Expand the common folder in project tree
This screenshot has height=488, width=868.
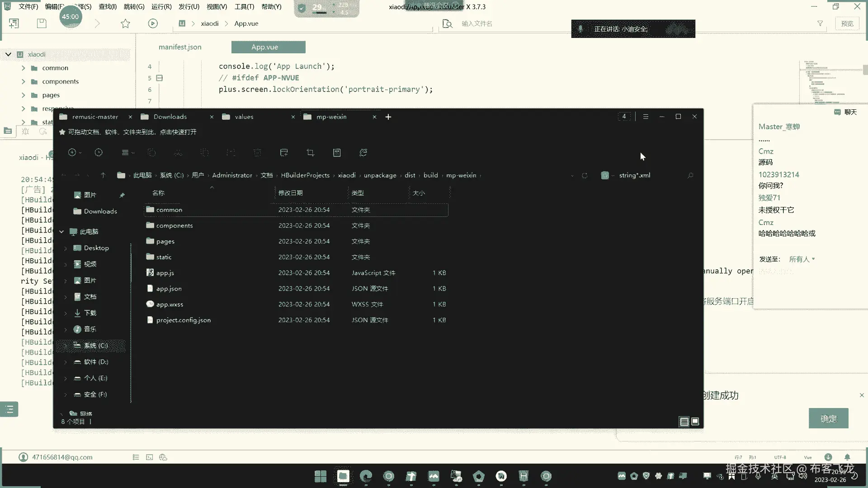click(23, 68)
